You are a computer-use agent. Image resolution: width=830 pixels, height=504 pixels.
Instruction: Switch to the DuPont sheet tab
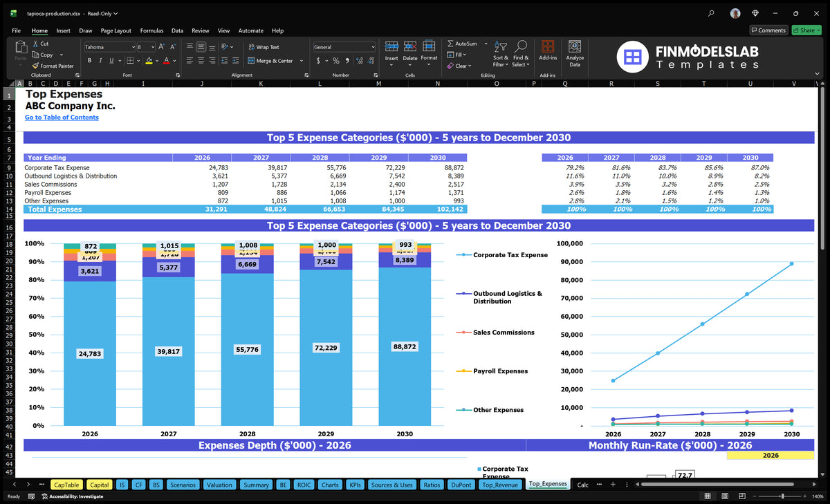coord(461,485)
